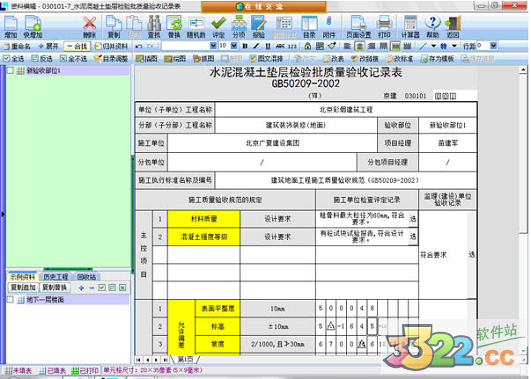Image resolution: width=531 pixels, height=379 pixels.
Task: Open 页面设置 (Page Setup)
Action: (359, 27)
